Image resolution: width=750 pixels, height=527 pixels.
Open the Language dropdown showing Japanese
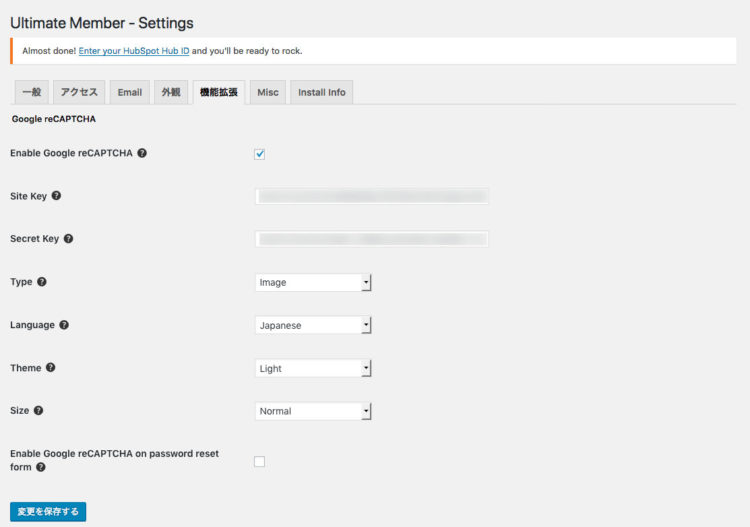[313, 325]
